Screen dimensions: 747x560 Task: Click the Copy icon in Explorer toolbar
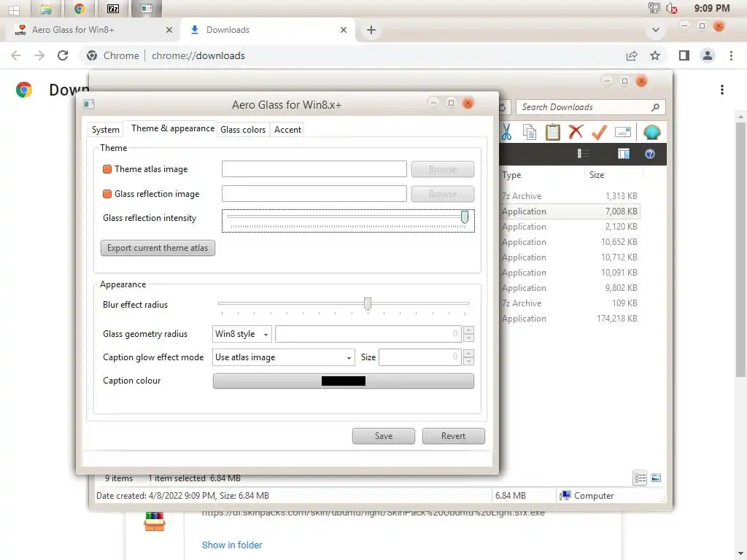(530, 133)
